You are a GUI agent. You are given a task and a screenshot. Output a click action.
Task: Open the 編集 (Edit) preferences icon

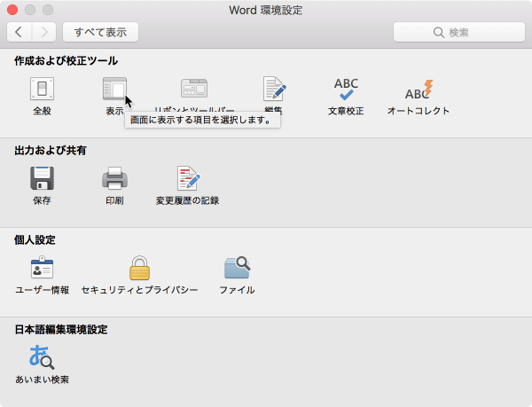point(274,89)
